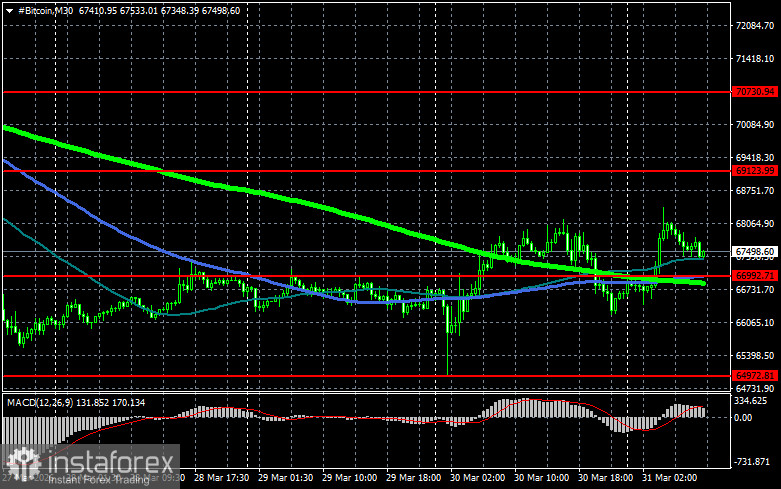Click MACD scale value -731.871
Screen dimensions: 781x489
752,462
